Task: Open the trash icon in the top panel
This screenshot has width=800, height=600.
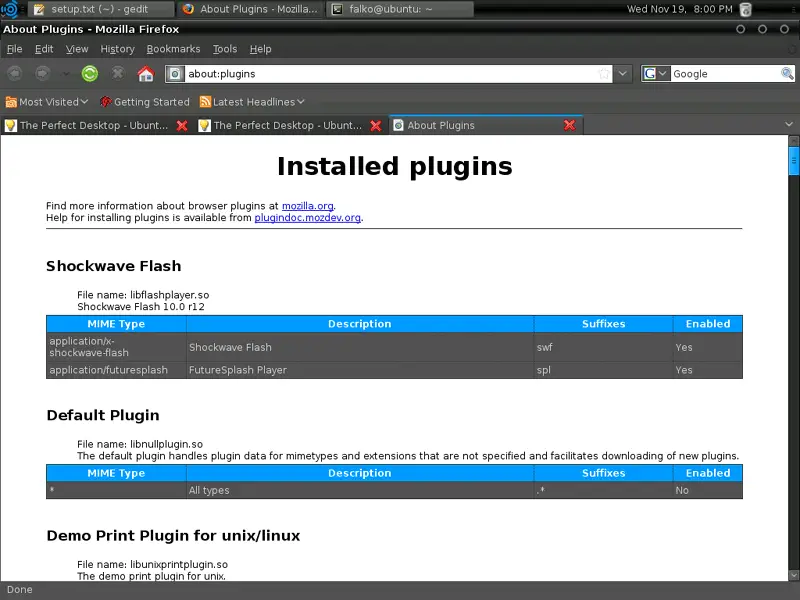Action: 745,9
